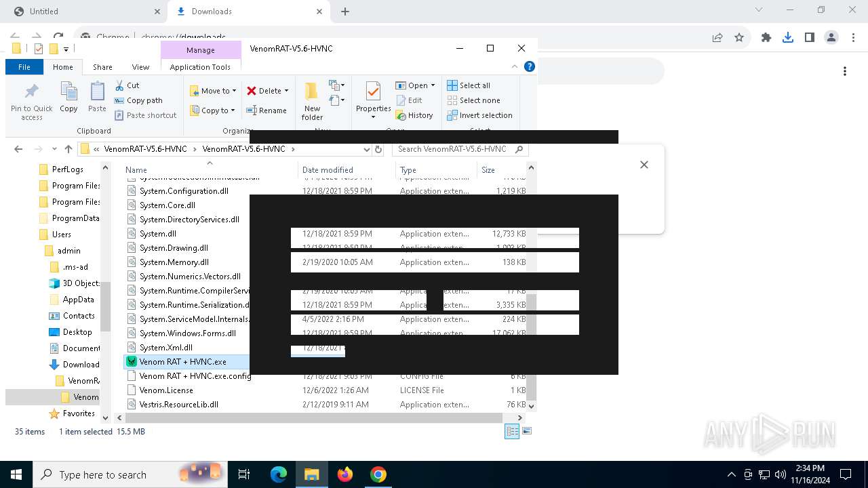Select Contacts in the navigation tree

tap(79, 316)
